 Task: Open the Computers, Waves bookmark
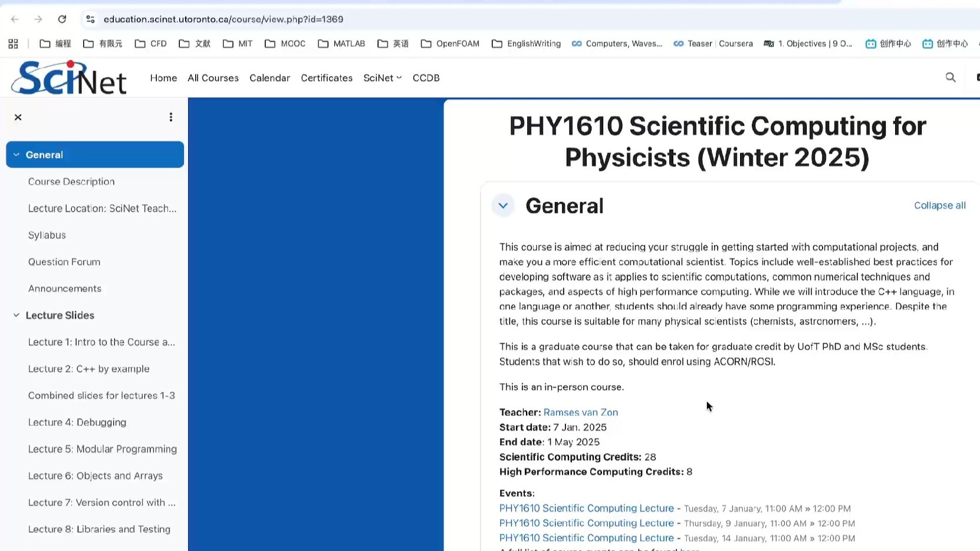click(617, 44)
